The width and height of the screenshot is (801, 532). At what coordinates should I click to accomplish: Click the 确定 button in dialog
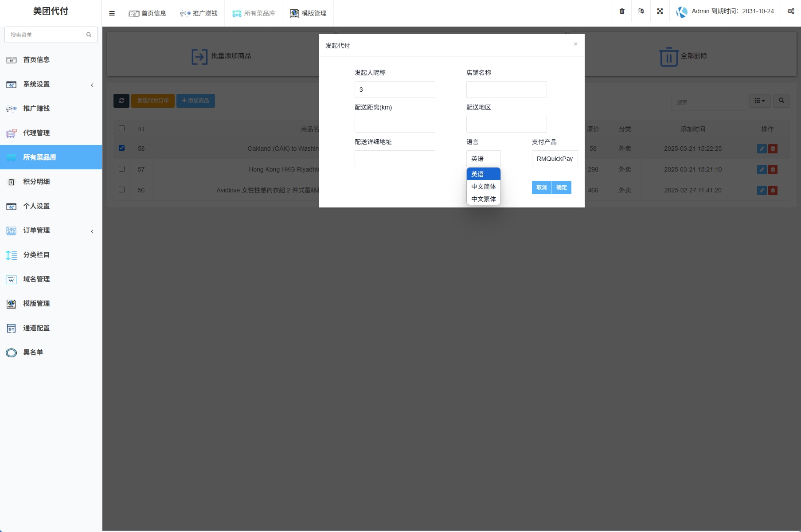point(561,188)
